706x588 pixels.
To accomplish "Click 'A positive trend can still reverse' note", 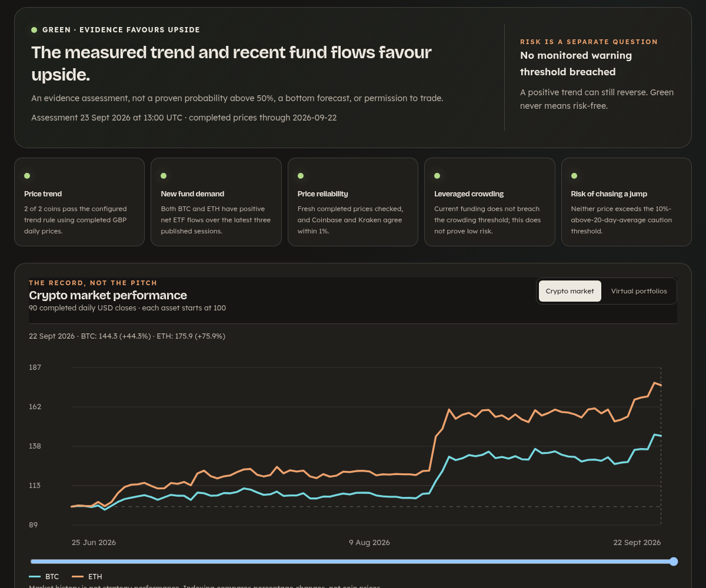I will [597, 99].
